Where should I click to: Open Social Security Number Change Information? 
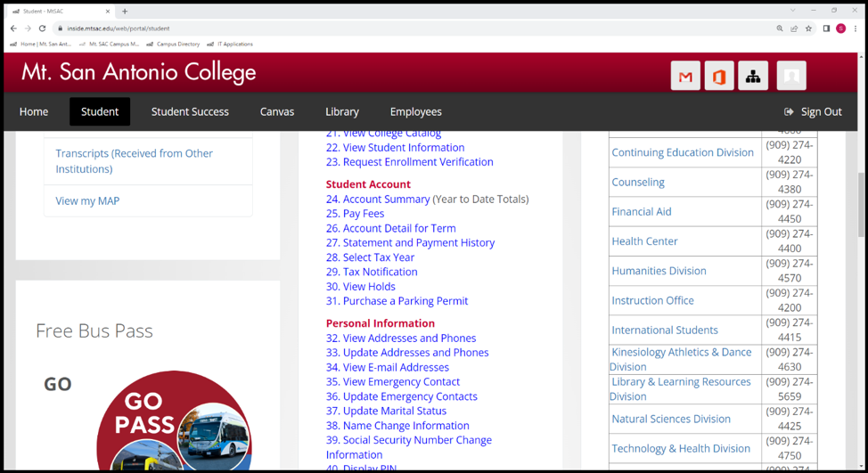click(408, 447)
